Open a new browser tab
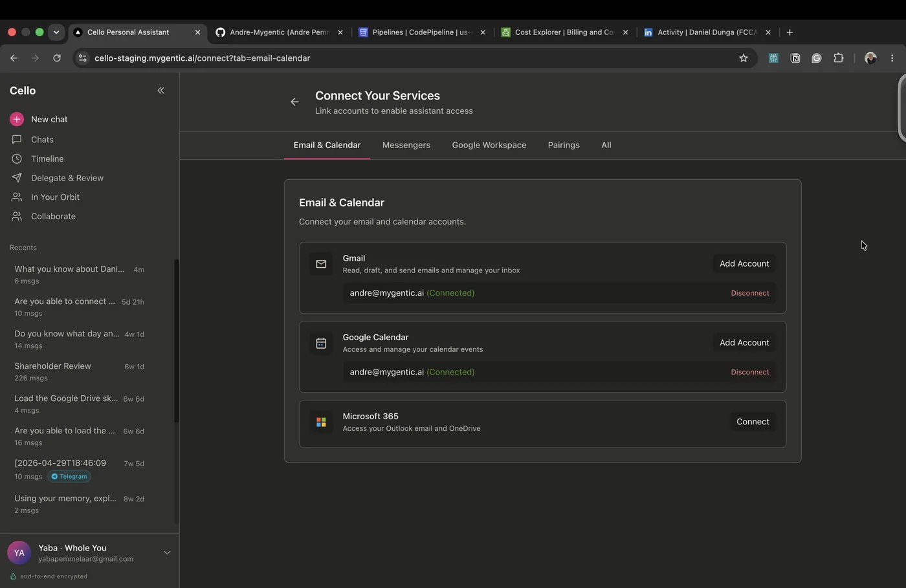This screenshot has height=588, width=906. pos(790,32)
